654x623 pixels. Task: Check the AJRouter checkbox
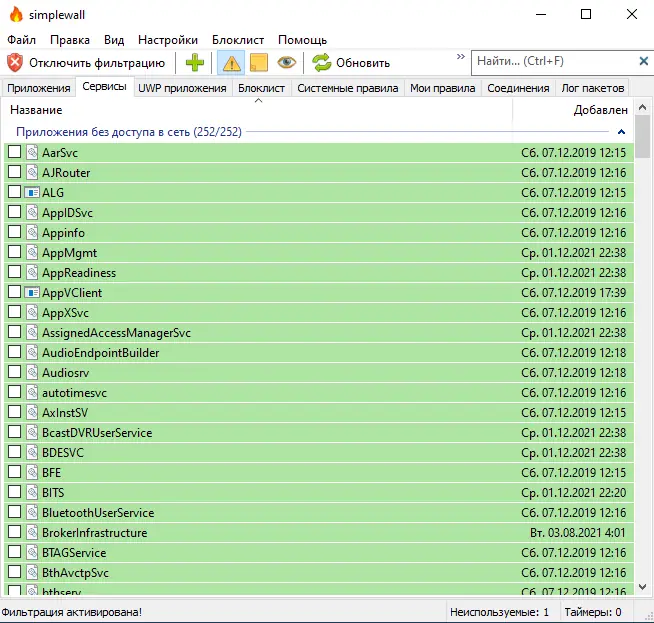tap(15, 172)
